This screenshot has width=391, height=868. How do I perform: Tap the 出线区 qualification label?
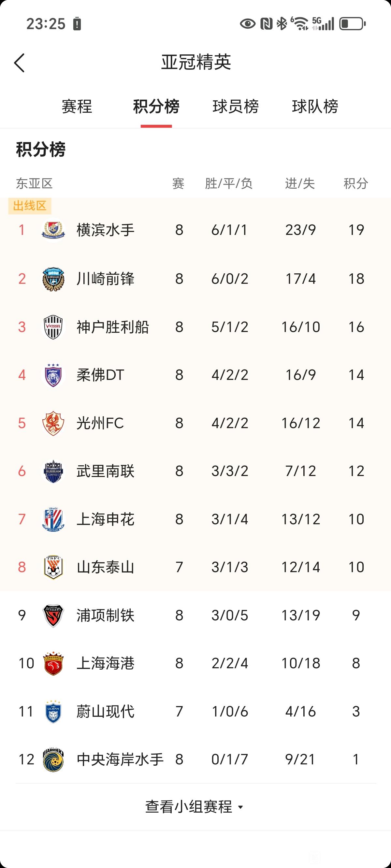[30, 206]
